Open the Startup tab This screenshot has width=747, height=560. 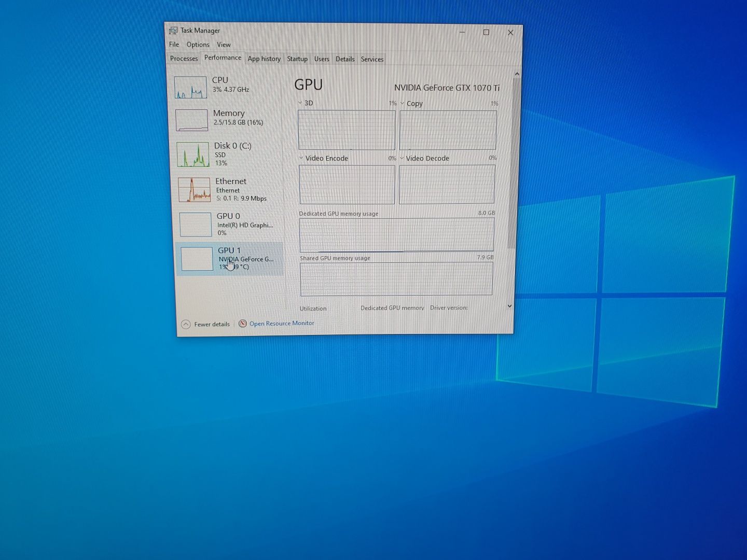point(297,59)
